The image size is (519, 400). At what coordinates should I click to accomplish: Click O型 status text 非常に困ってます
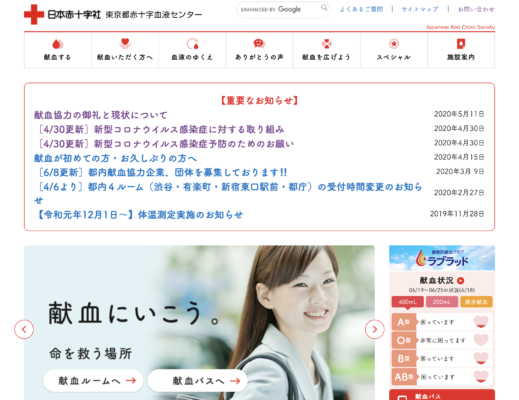tap(443, 341)
